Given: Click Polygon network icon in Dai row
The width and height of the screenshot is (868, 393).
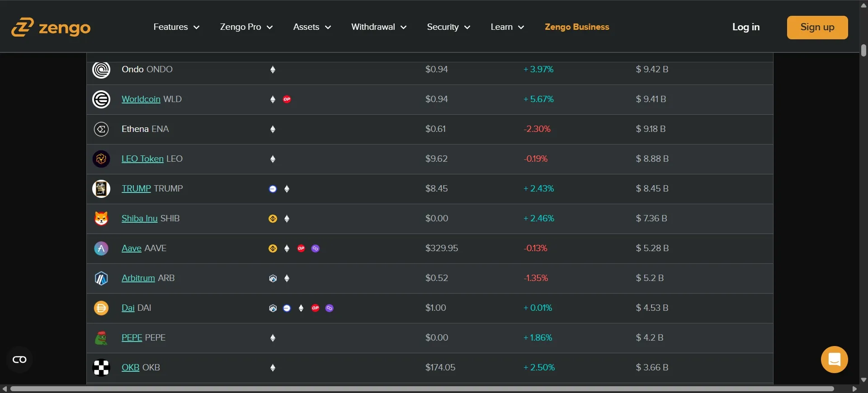Looking at the screenshot, I should tap(330, 308).
